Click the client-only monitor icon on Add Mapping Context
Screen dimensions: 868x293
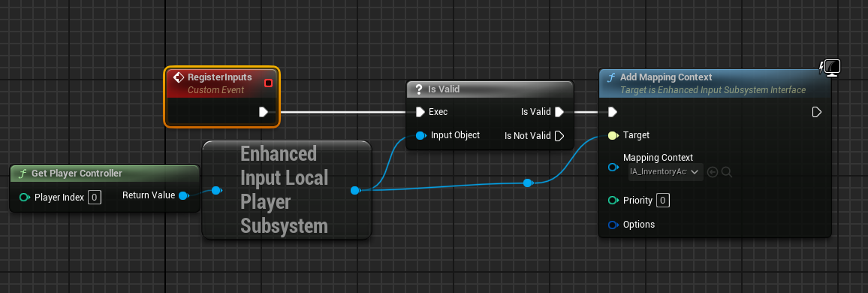point(831,68)
